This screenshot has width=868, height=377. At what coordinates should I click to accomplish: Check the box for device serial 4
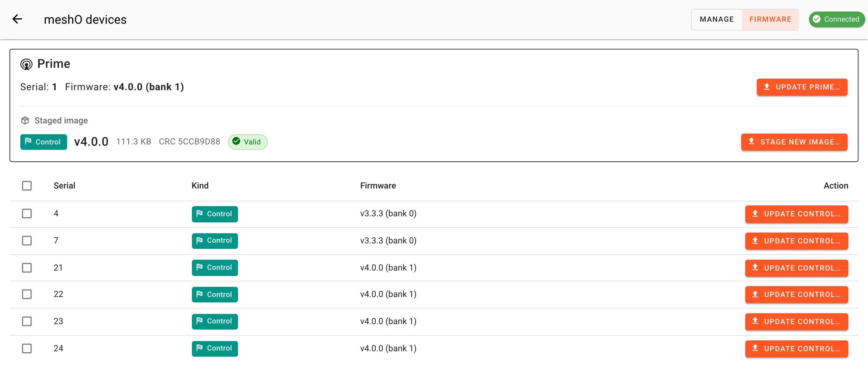coord(27,213)
